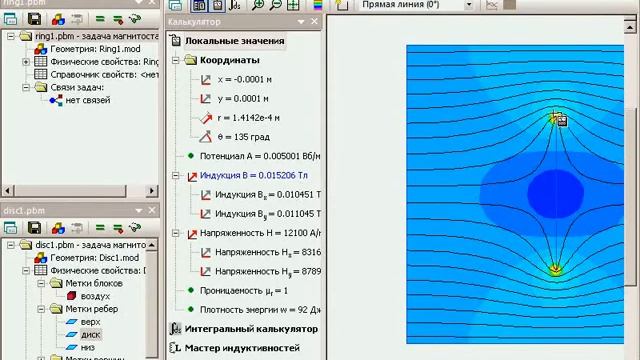Toggle the calculator panel toolbar button

(x=199, y=5)
